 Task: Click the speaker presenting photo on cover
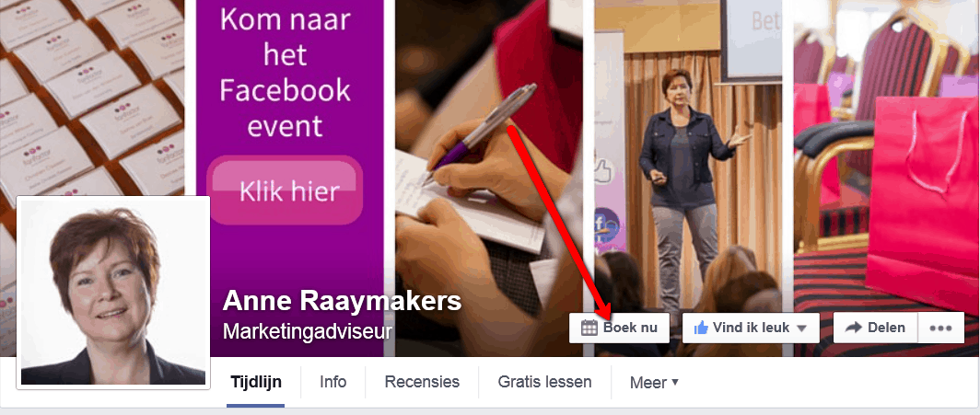coord(688,178)
